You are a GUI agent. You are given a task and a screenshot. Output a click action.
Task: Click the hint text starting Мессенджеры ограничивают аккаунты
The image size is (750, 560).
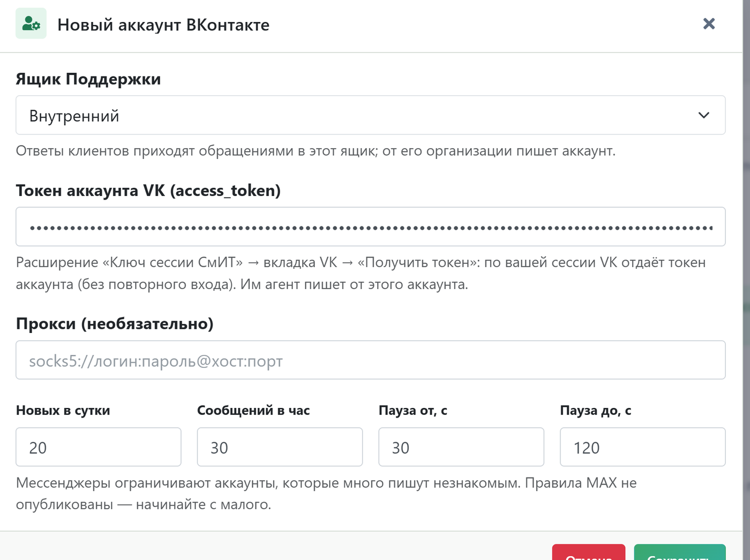[326, 494]
